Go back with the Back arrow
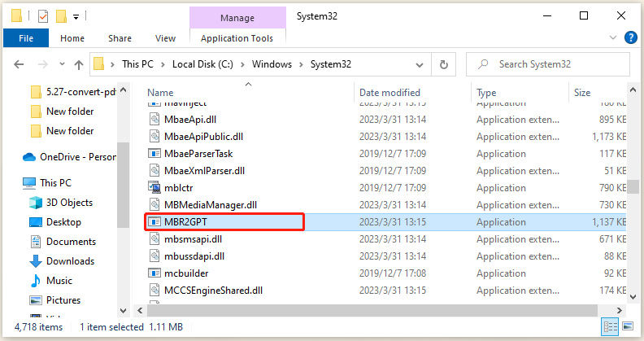Screen dimensions: 644x341 [x=19, y=64]
